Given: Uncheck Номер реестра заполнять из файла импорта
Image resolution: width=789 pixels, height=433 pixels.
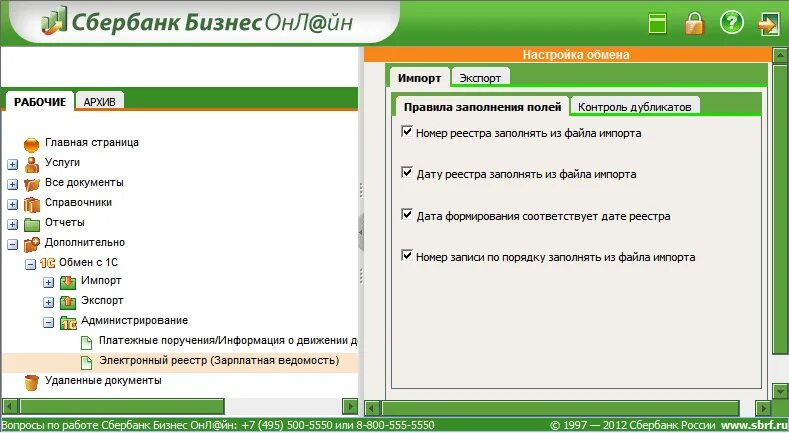Looking at the screenshot, I should coord(407,132).
